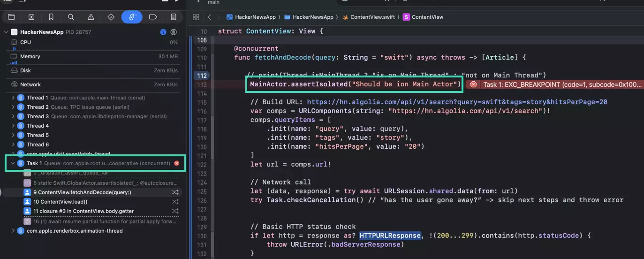
Task: Open the Breakpoint navigator tag icon
Action: pos(152,17)
